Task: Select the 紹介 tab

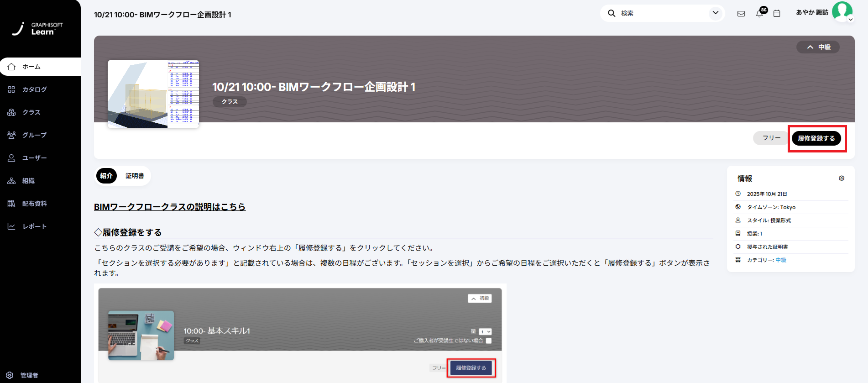Action: pos(106,176)
